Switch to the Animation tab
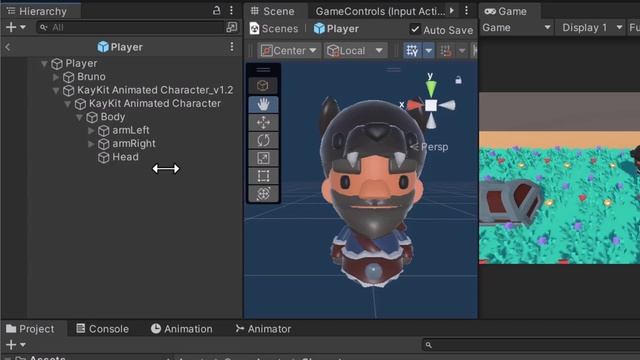 (x=182, y=329)
